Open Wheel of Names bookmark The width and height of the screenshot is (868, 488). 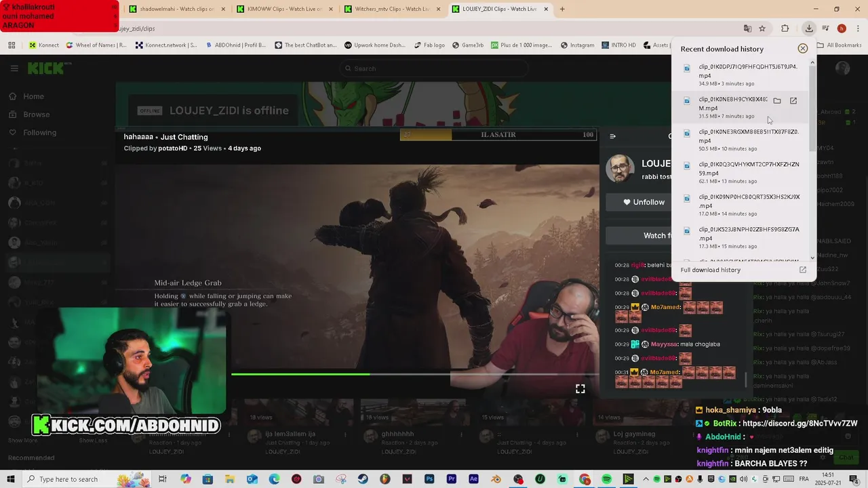[96, 45]
